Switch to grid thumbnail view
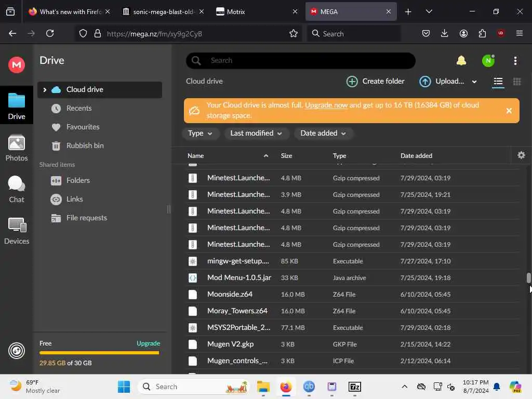This screenshot has height=399, width=532. (x=517, y=82)
